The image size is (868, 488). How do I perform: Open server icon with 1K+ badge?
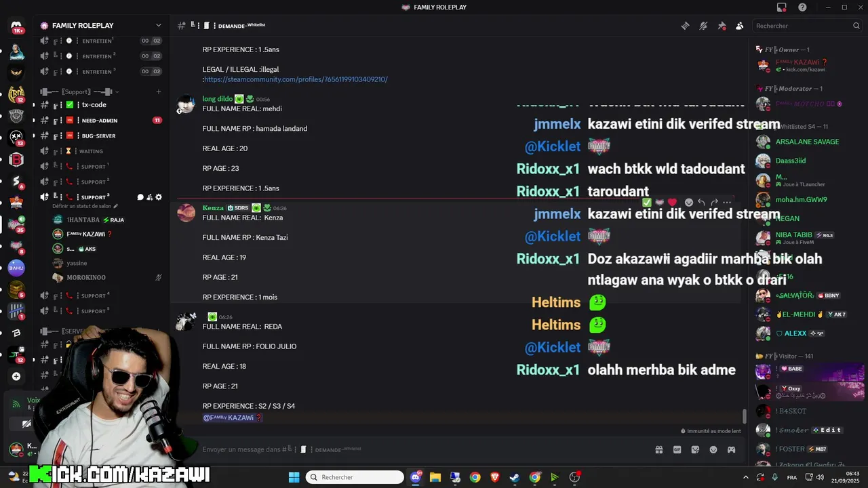point(16,26)
